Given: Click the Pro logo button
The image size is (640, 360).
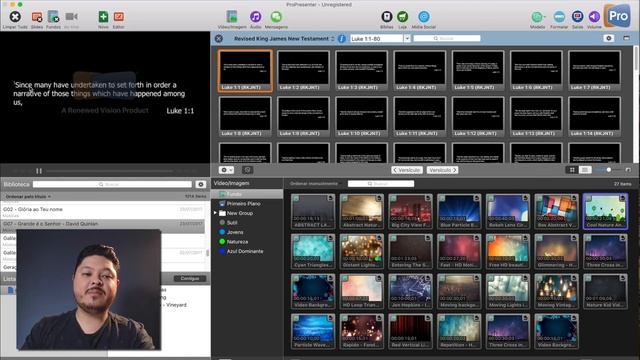Looking at the screenshot, I should tap(618, 16).
